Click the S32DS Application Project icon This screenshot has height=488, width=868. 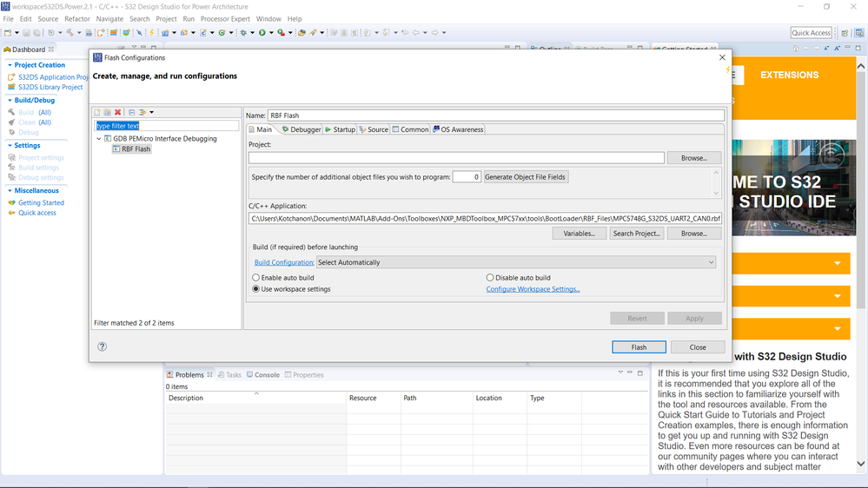pos(11,77)
